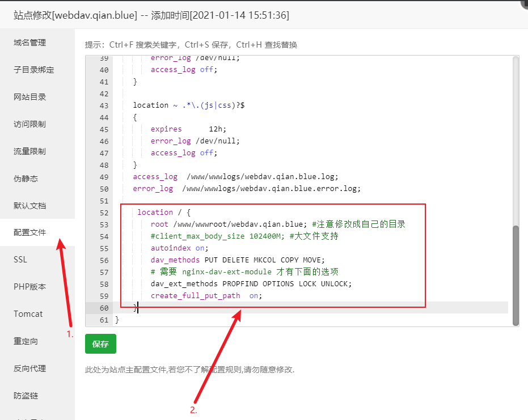Image resolution: width=528 pixels, height=420 pixels.
Task: Select the 重定向 sidebar item
Action: (x=26, y=341)
